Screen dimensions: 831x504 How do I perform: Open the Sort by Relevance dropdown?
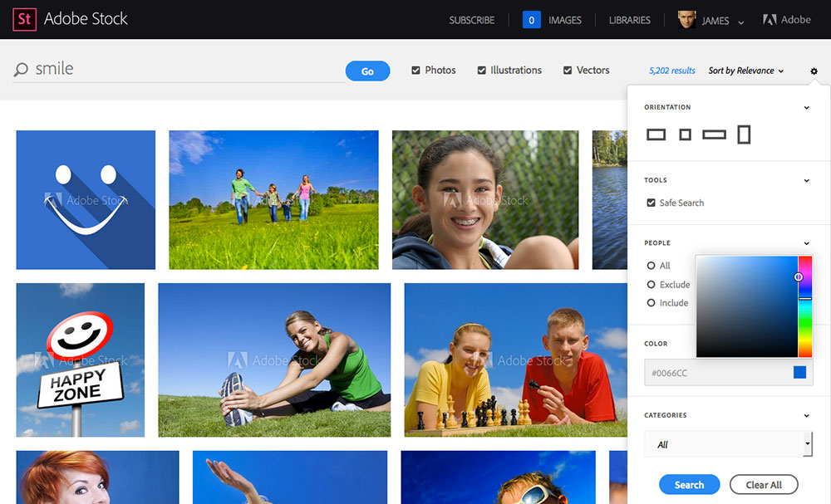tap(745, 71)
